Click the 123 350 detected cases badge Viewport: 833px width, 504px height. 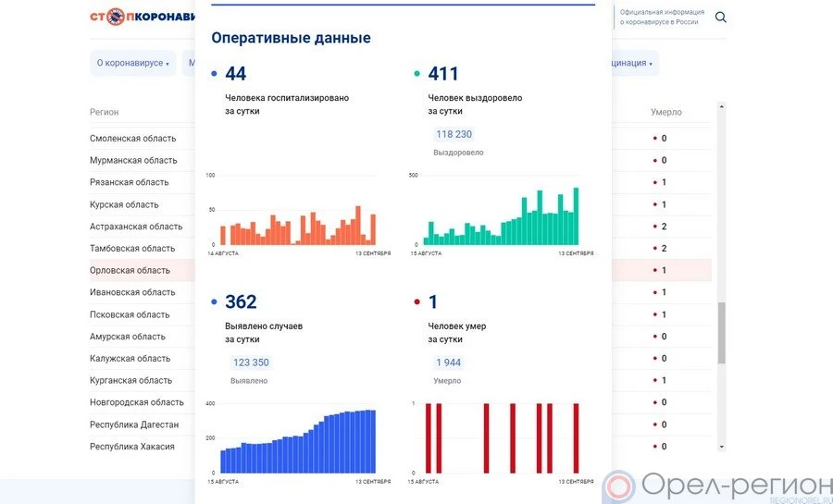coord(250,363)
